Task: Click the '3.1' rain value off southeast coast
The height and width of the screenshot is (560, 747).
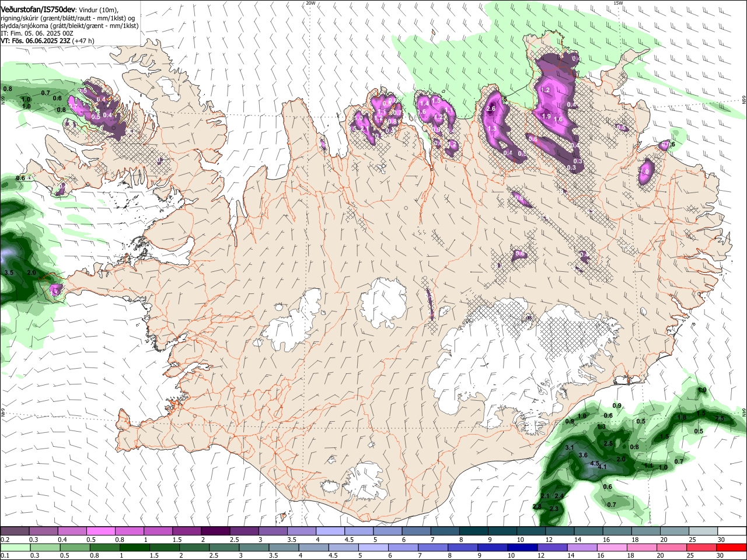Action: click(x=570, y=447)
